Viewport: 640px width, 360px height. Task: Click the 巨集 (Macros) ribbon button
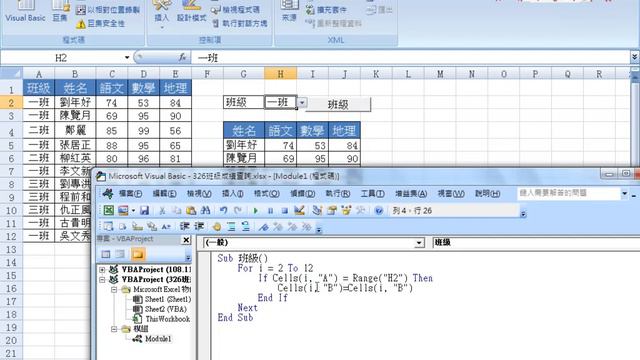[60, 11]
